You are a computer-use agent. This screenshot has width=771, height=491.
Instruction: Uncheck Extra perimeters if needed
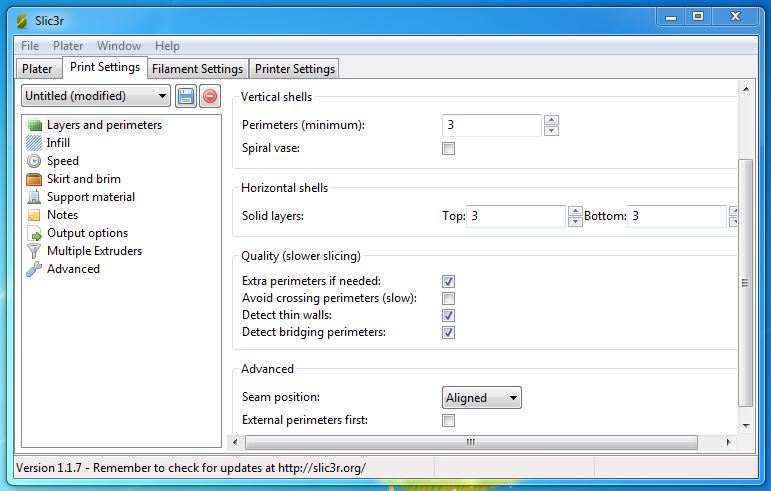click(x=448, y=281)
